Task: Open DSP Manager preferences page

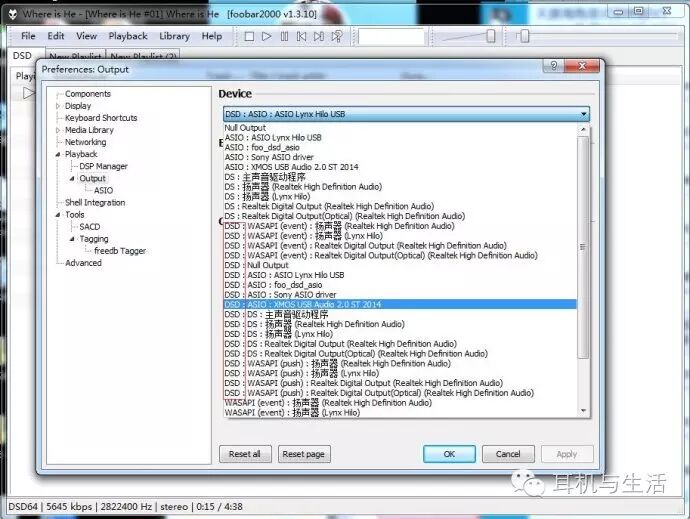Action: coord(103,166)
